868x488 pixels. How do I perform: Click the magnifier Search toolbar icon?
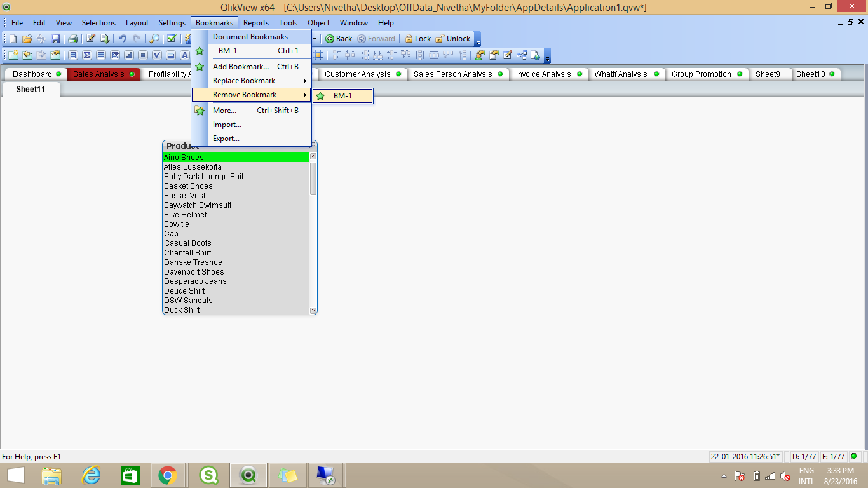pyautogui.click(x=154, y=39)
